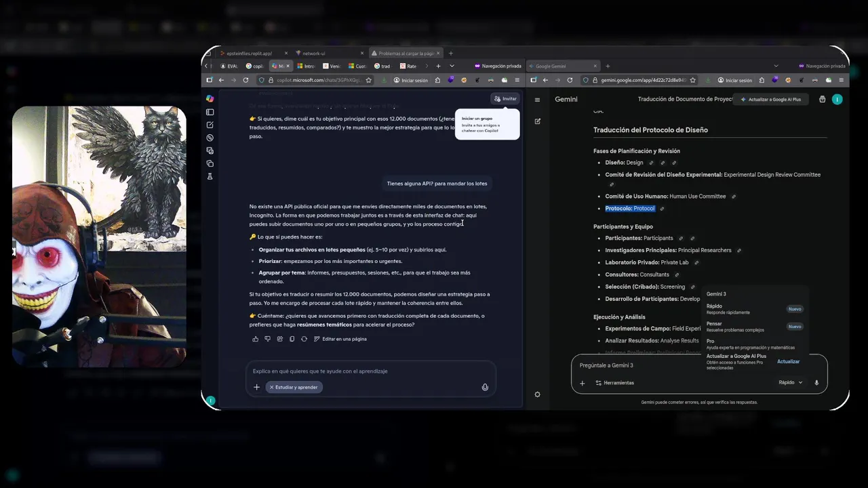Click 'Actualizar a Google AI Plus' button

pyautogui.click(x=772, y=99)
